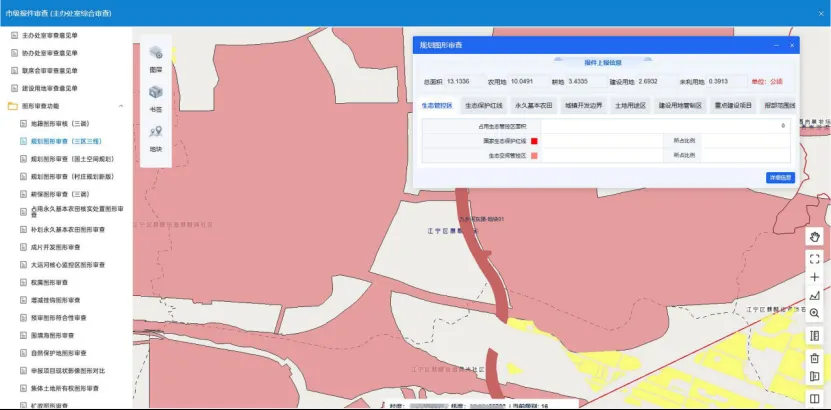The width and height of the screenshot is (831, 410).
Task: Switch to 重点建设项目 tab
Action: tap(733, 105)
